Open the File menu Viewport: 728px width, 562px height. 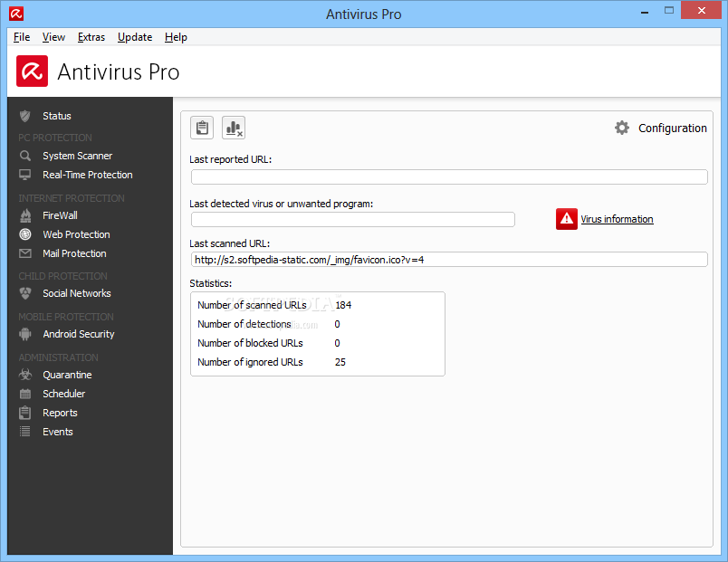click(x=22, y=37)
